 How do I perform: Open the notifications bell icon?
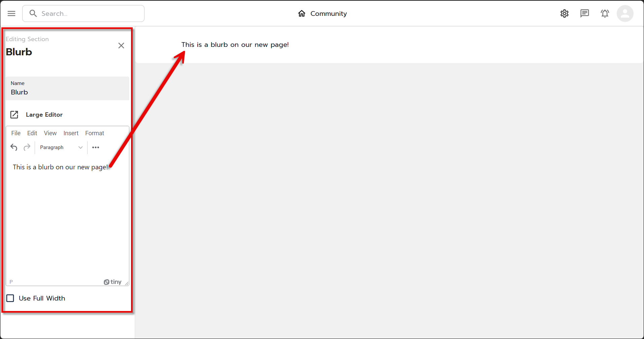605,13
